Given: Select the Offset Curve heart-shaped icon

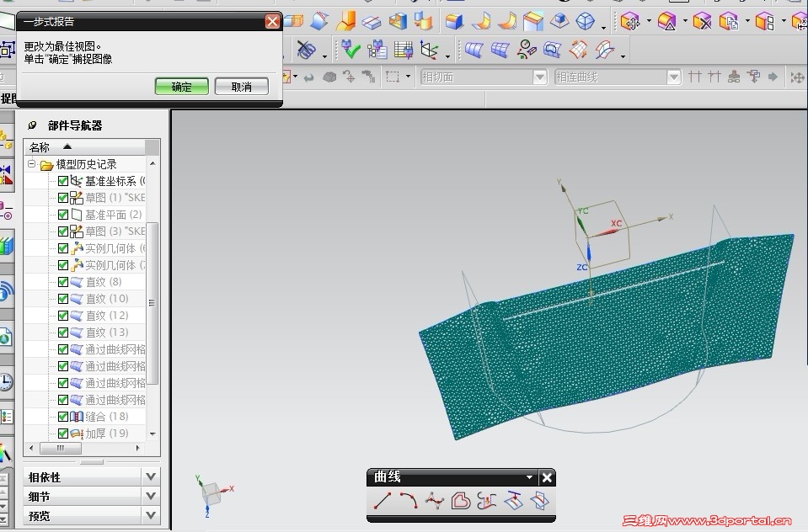Looking at the screenshot, I should coord(461,501).
